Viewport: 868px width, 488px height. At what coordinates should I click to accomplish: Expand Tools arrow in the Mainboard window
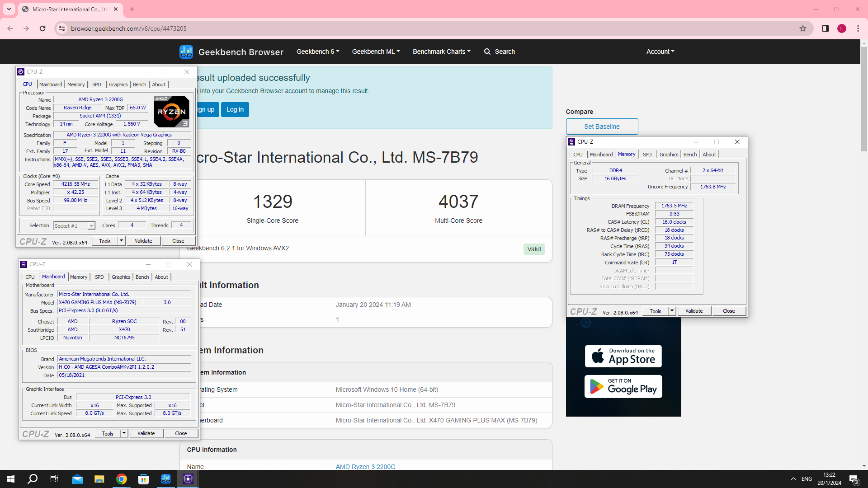pos(124,433)
